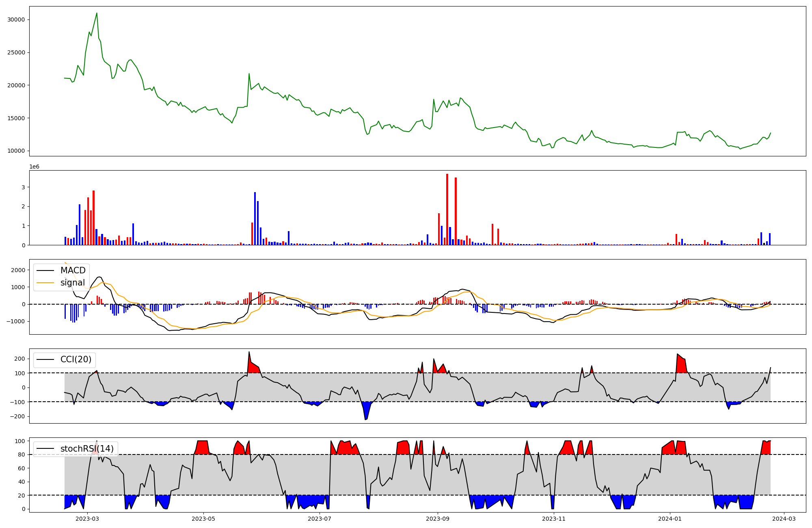The width and height of the screenshot is (812, 528).
Task: Click the stochRSI(14) legend entry
Action: point(86,449)
